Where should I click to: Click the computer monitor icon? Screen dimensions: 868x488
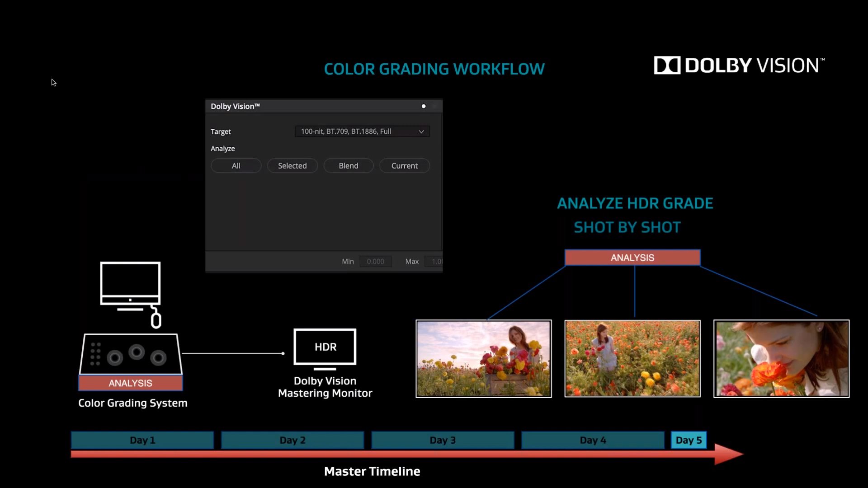[x=130, y=286]
